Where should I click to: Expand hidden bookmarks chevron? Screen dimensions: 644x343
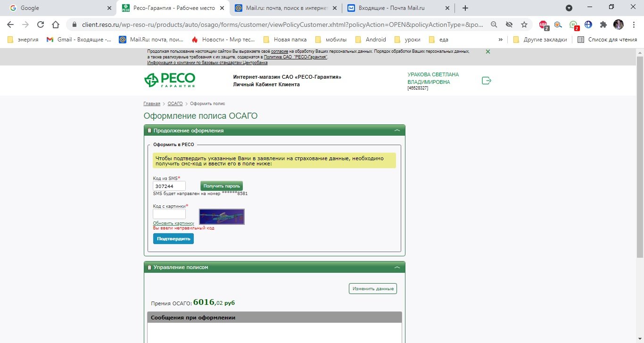(x=500, y=40)
